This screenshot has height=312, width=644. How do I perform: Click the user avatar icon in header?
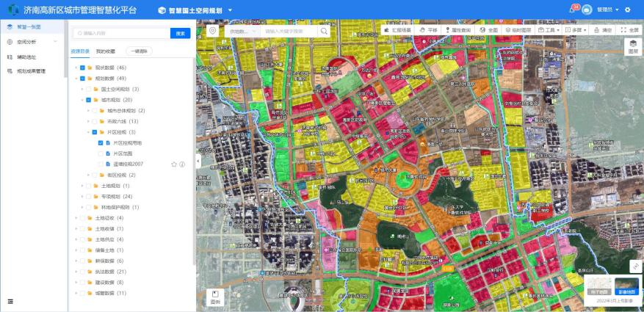click(587, 10)
